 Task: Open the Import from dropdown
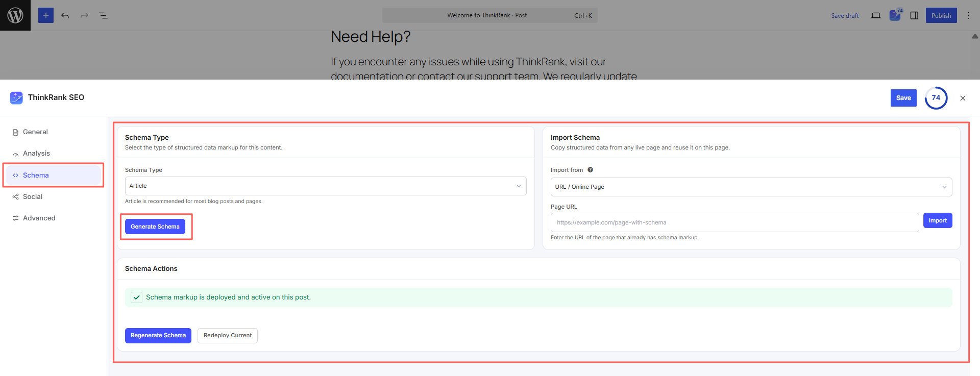coord(751,187)
